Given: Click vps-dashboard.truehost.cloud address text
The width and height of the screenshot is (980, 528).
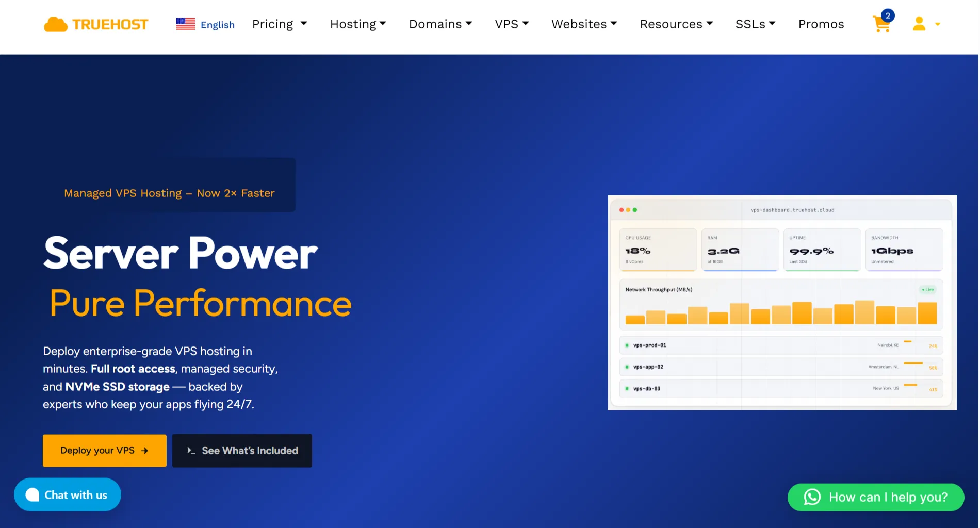Looking at the screenshot, I should tap(792, 210).
